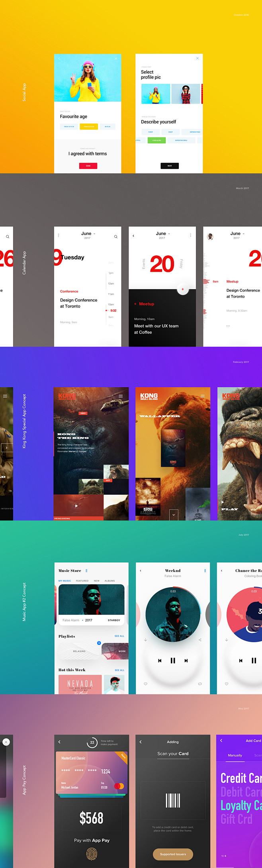The width and height of the screenshot is (262, 868).
Task: Toggle the 'Crazy' describe-yourself tag
Action: pyautogui.click(x=170, y=132)
